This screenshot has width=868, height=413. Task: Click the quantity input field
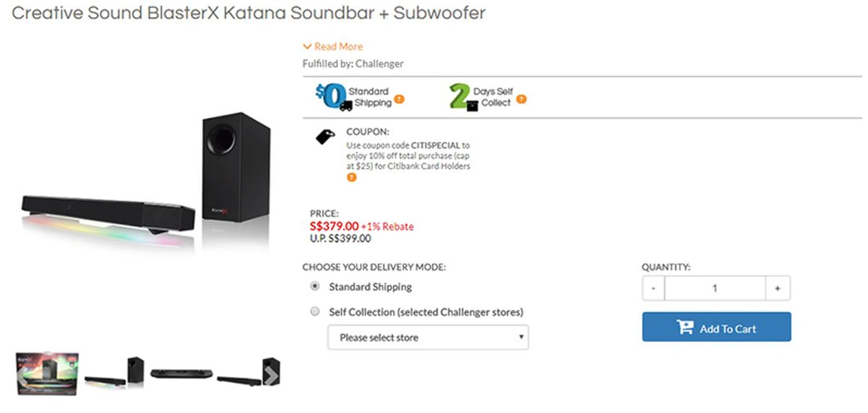point(715,288)
